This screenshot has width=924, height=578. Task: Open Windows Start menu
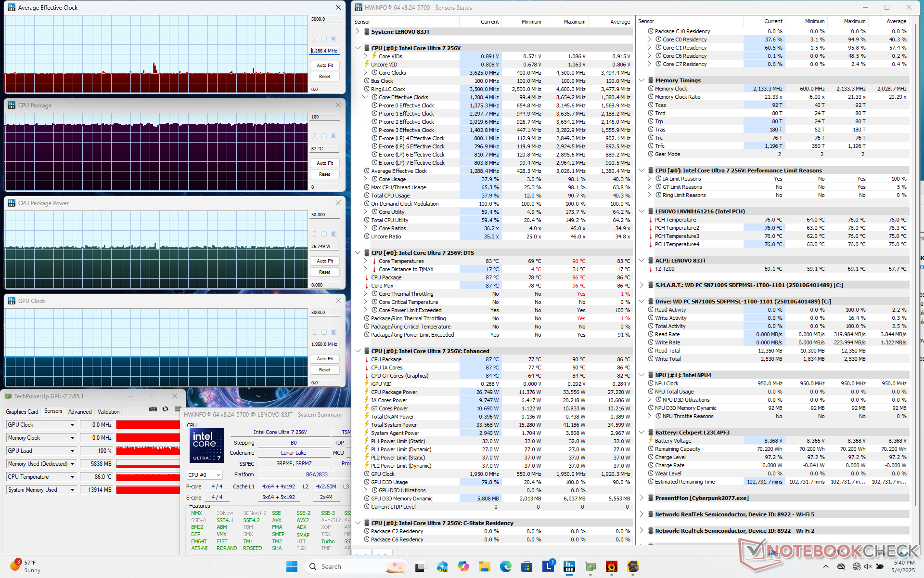click(292, 566)
